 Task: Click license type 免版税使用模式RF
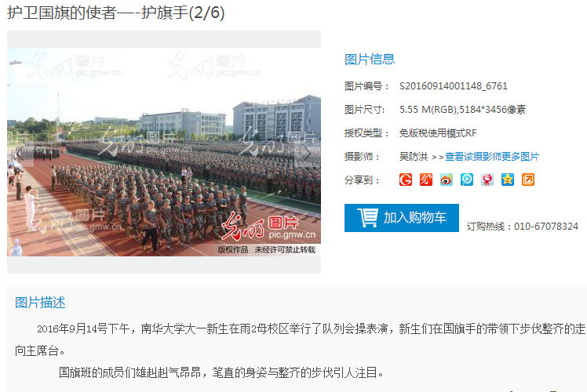[x=438, y=133]
